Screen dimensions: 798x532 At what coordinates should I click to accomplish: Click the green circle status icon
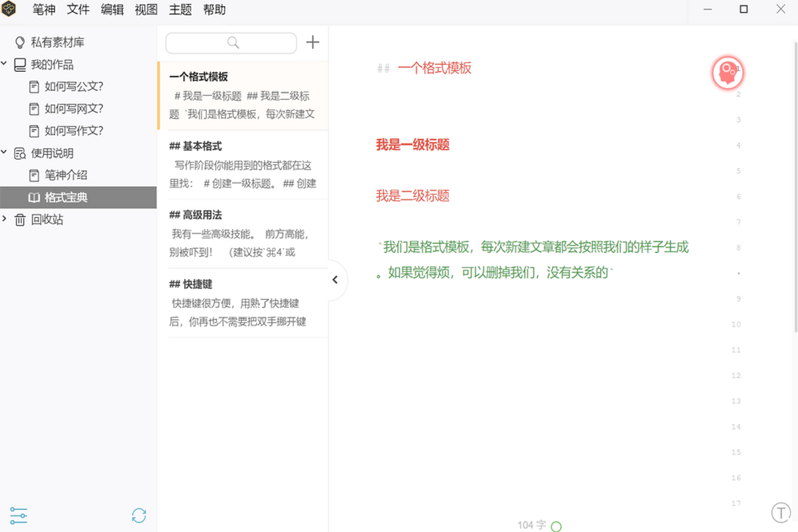point(557,526)
